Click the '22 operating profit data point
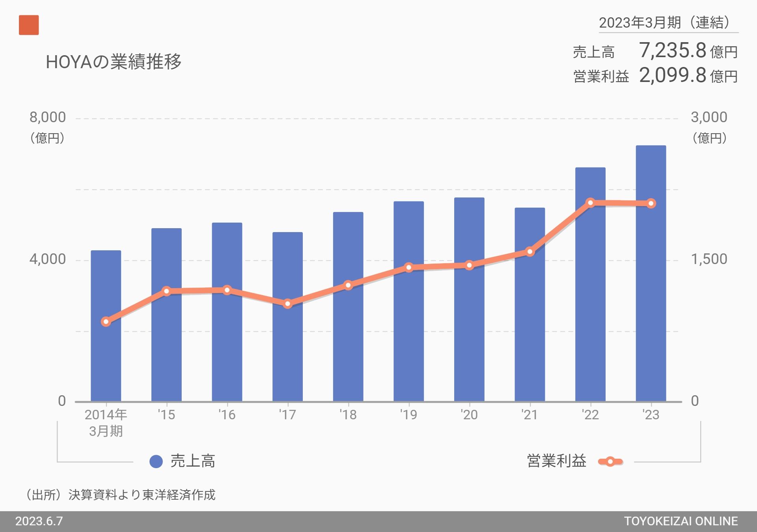The image size is (757, 532). click(x=590, y=203)
